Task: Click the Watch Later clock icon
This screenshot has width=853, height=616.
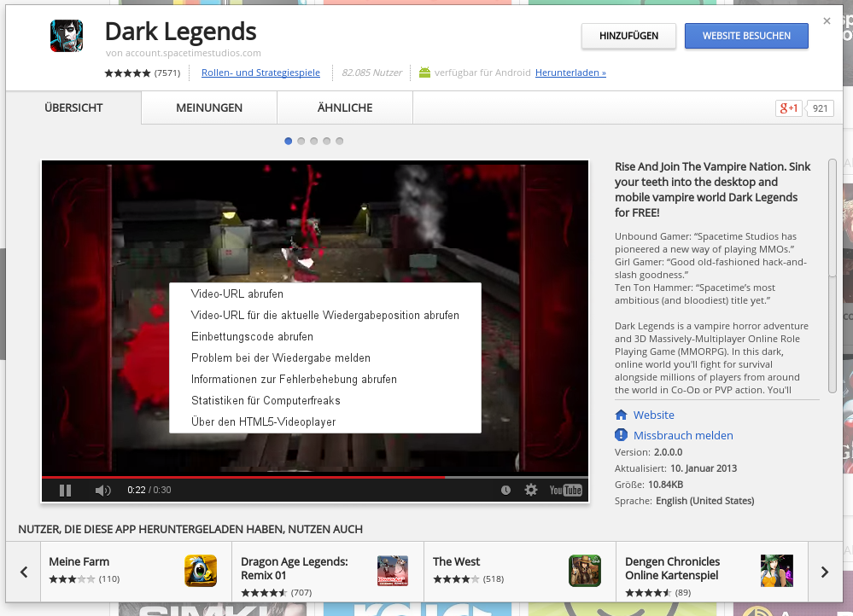Action: [505, 491]
